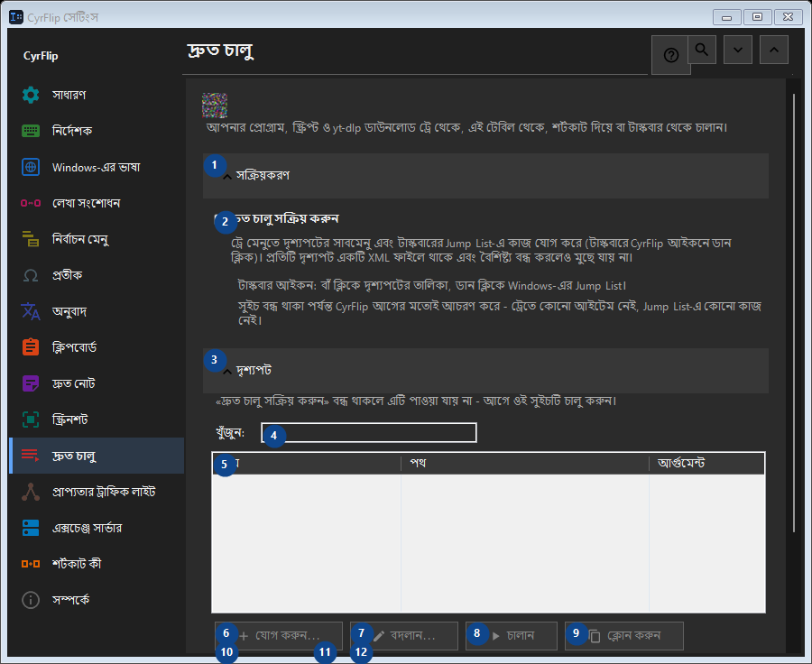Click the CyrFlip app icon in title bar

coord(16,17)
